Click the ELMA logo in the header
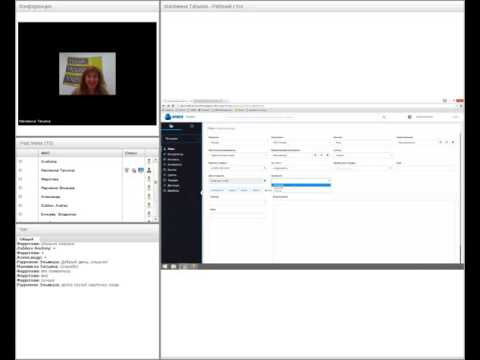The width and height of the screenshot is (480, 360). 174,116
